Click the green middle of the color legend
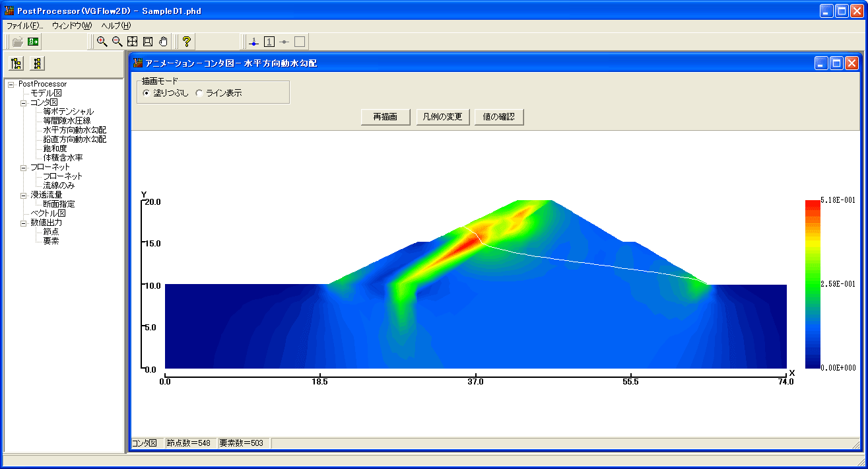868x469 pixels. coord(813,284)
